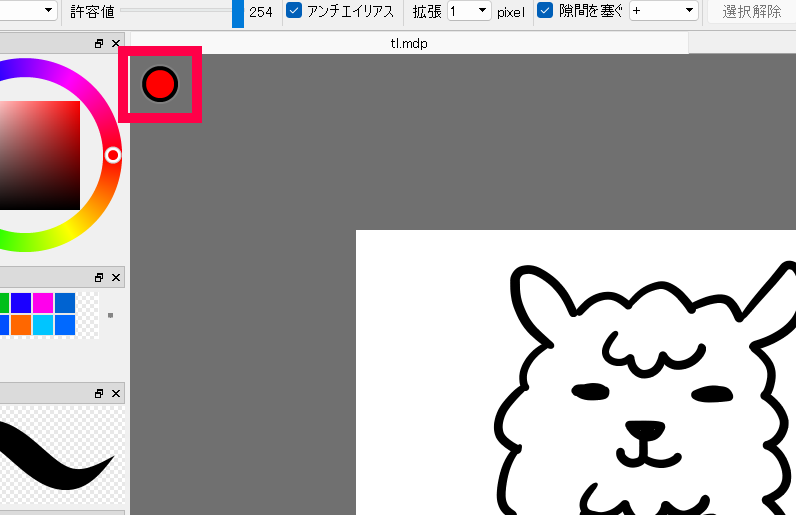796x515 pixels.
Task: Click small gray square beside palette swatches
Action: 110,315
